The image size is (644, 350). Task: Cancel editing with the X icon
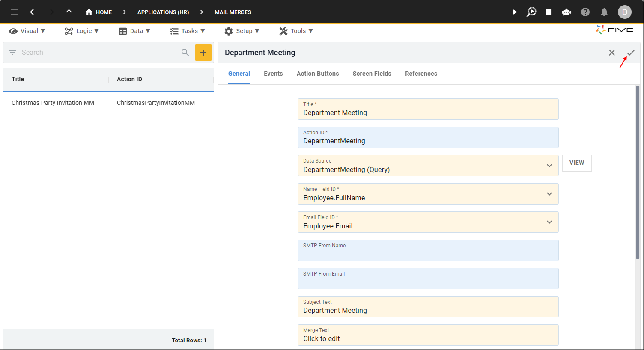(612, 53)
